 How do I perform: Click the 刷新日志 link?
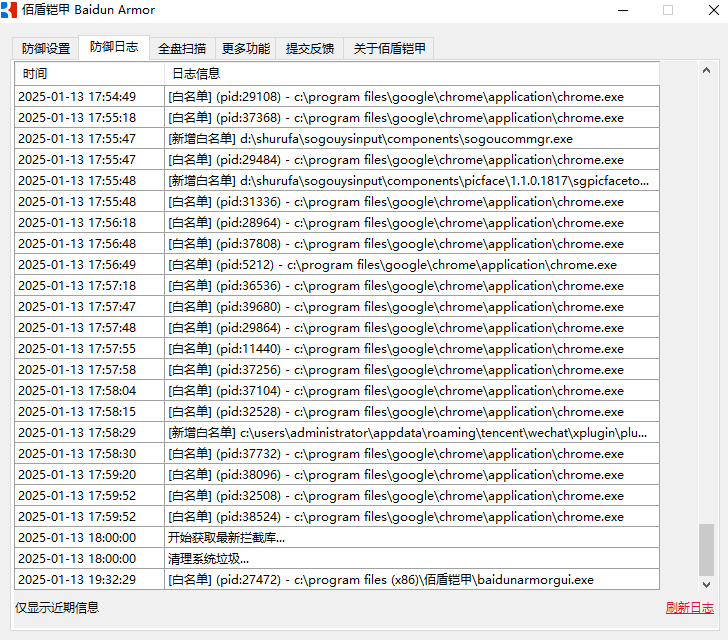tap(689, 608)
